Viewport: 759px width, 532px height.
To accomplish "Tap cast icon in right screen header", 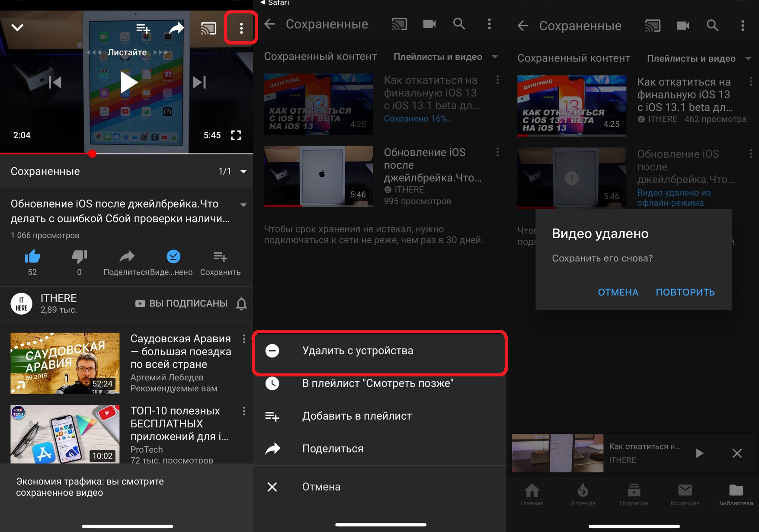I will tap(653, 26).
